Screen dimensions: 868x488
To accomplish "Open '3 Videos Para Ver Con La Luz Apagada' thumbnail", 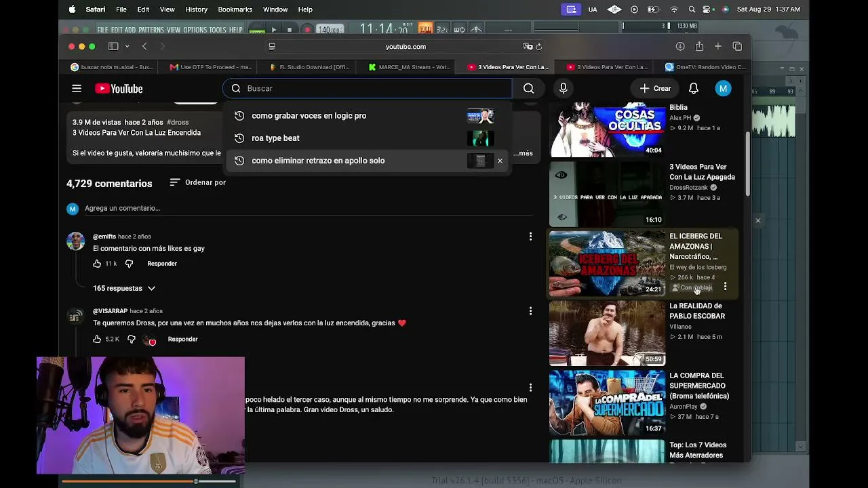I will tap(608, 195).
